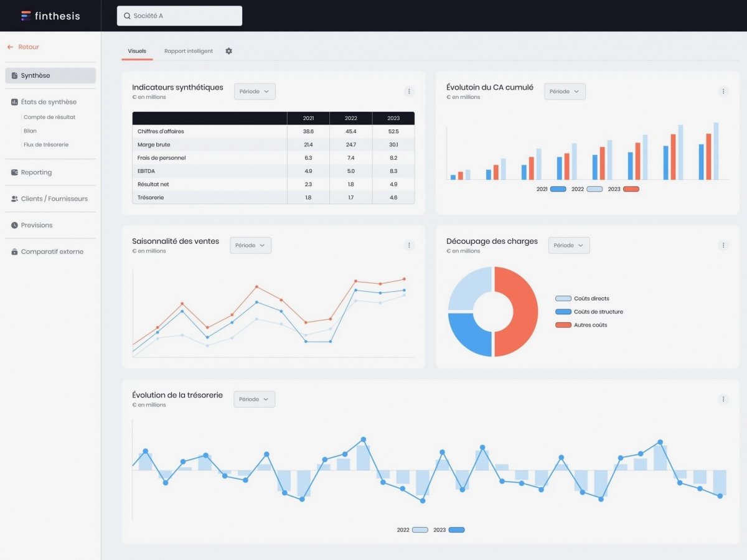Expand Période dropdown in Saisonnalité des ventes

(250, 245)
